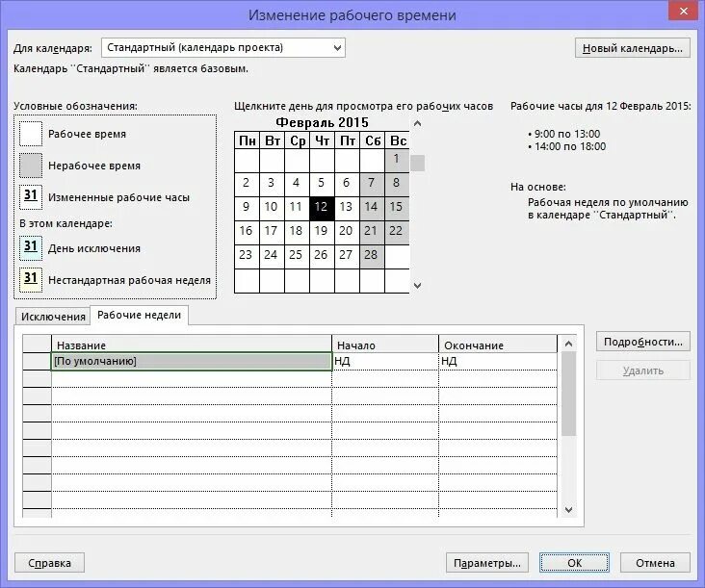705x588 pixels.
Task: Select February 23 in calendar
Action: (246, 255)
